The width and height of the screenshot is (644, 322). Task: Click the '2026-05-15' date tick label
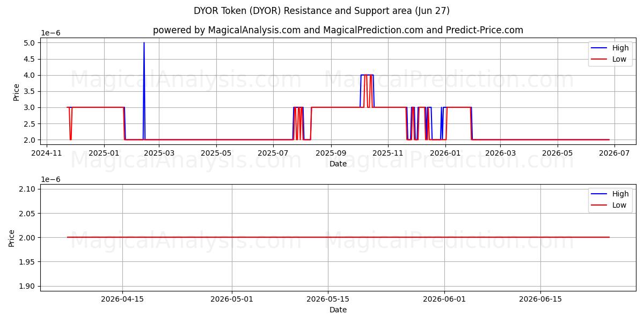pos(328,299)
